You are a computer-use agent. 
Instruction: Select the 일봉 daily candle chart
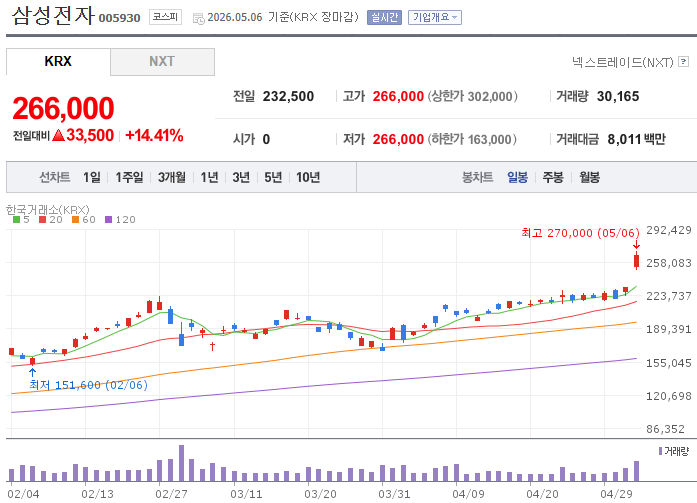[x=517, y=177]
